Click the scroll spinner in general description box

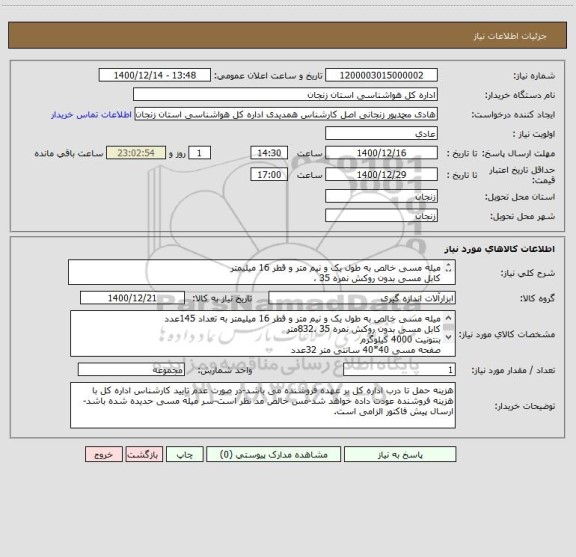click(x=448, y=268)
